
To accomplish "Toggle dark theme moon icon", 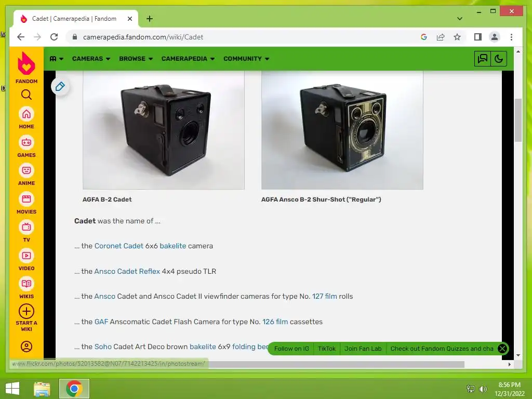I will pos(499,59).
